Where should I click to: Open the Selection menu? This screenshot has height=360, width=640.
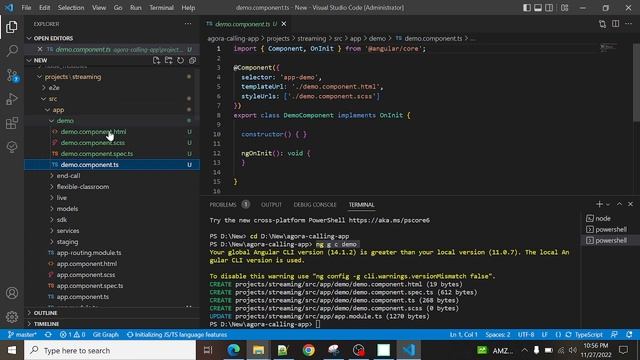(x=71, y=8)
